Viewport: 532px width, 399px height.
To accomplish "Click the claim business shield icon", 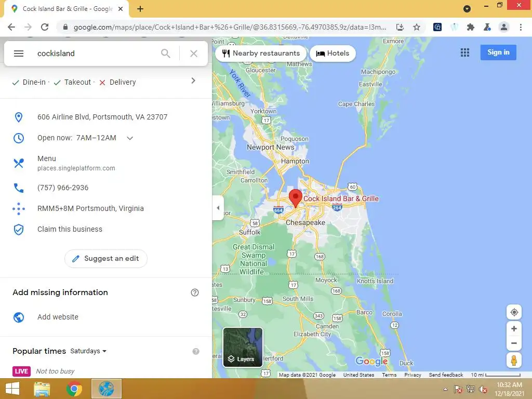I will click(19, 230).
